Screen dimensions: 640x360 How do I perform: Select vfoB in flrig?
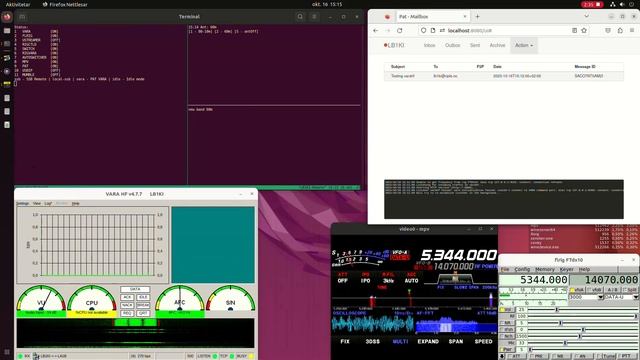(x=595, y=290)
